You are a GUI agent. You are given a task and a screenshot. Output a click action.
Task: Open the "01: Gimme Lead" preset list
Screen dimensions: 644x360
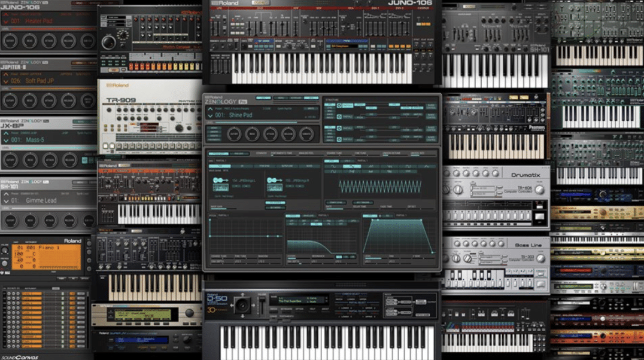pyautogui.click(x=34, y=200)
